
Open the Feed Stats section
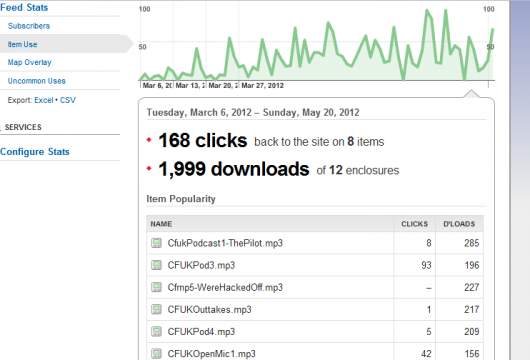(24, 7)
